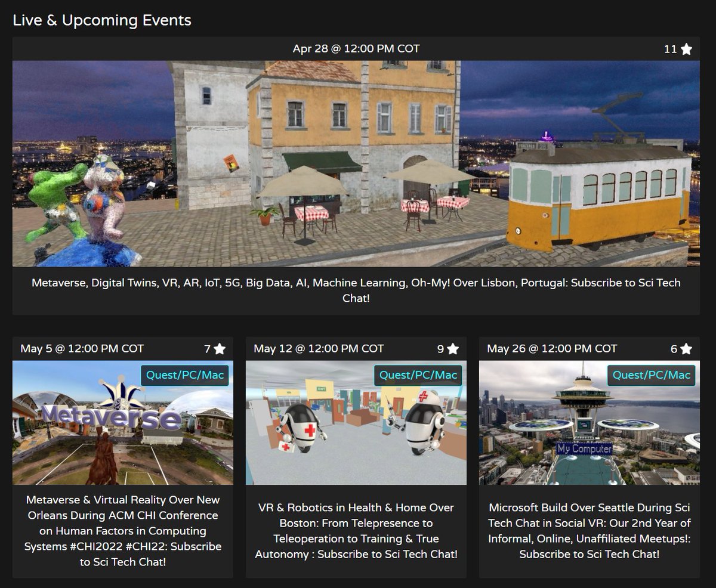This screenshot has height=588, width=716.
Task: Star the May 26 event
Action: point(686,348)
